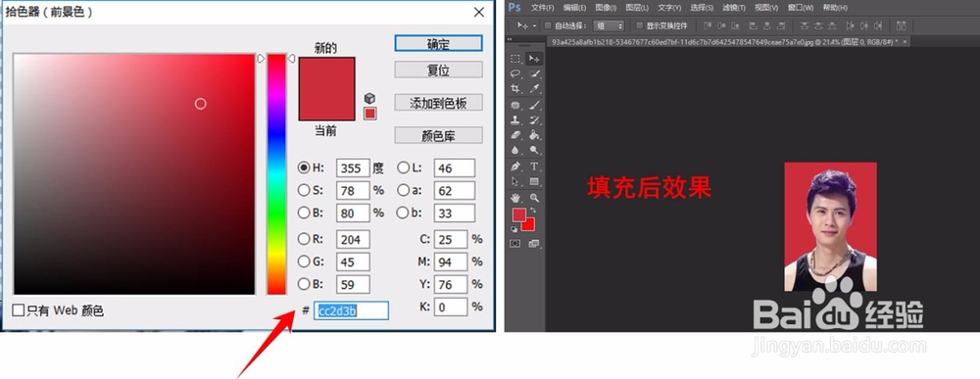Reset default foreground and background colors
980x379 pixels.
(514, 230)
